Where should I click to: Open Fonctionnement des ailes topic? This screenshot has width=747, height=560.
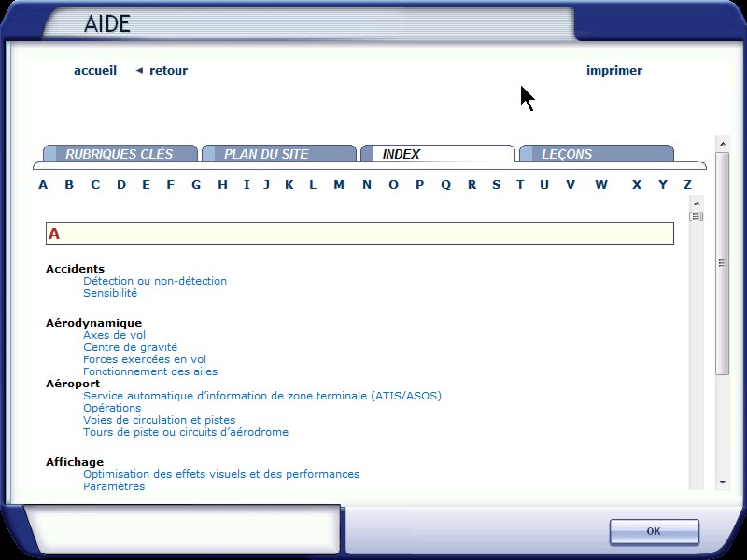pos(150,371)
